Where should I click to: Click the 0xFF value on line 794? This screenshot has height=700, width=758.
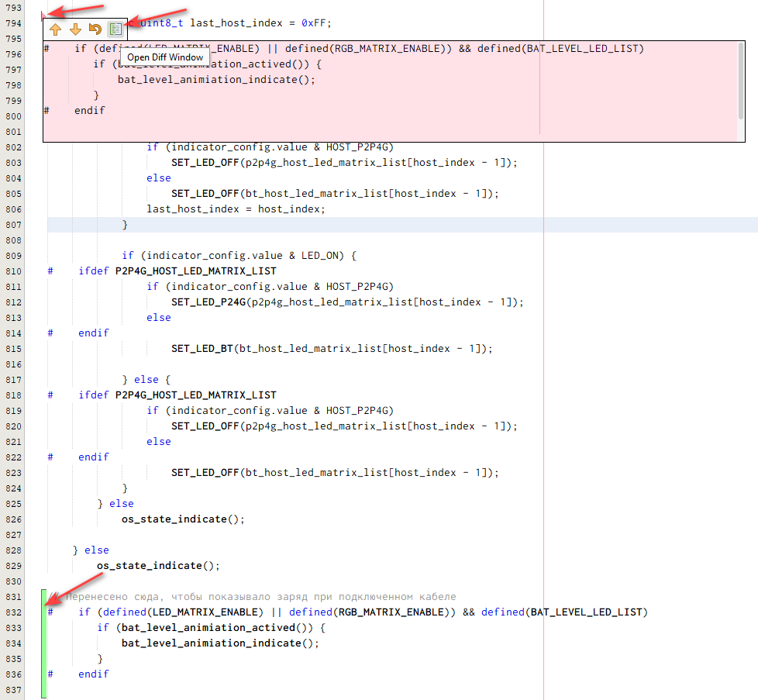[x=316, y=23]
